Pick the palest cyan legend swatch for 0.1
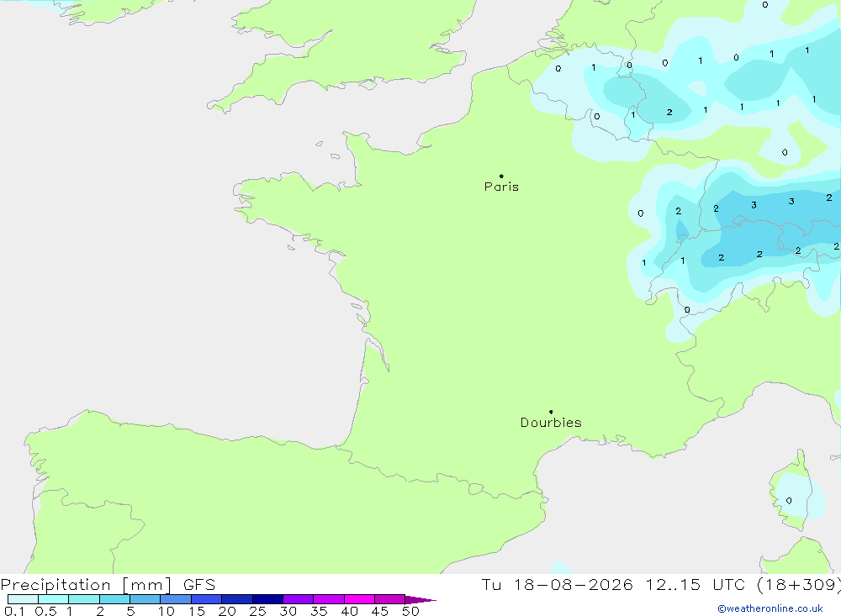Image resolution: width=841 pixels, height=616 pixels. [23, 599]
